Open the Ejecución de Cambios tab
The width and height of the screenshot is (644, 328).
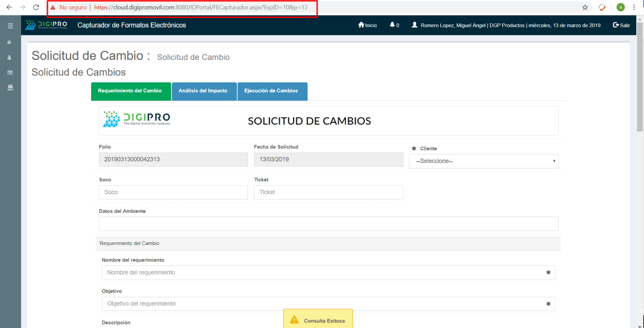[x=272, y=91]
